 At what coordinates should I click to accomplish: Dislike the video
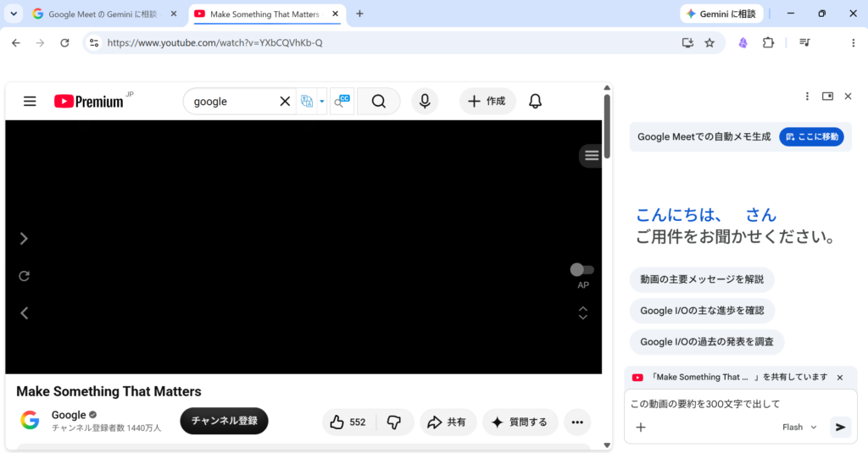[x=394, y=422]
